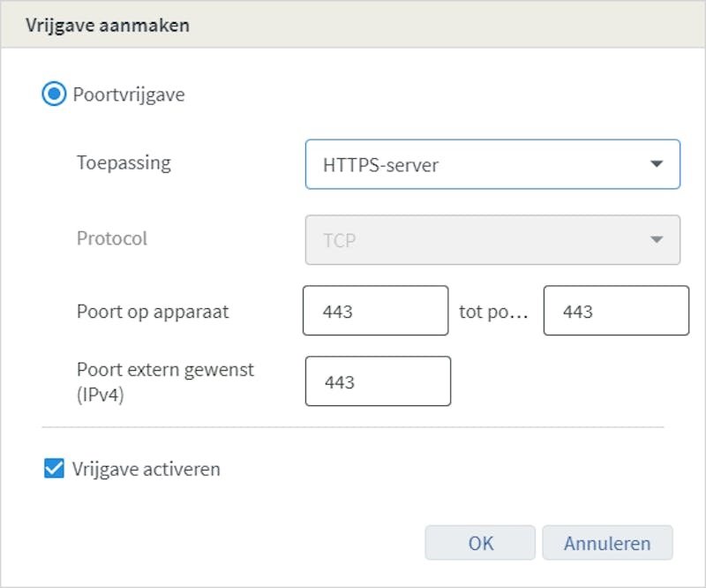Open the Toepassing HTTPS-server dropdown
The image size is (706, 588).
tap(492, 164)
